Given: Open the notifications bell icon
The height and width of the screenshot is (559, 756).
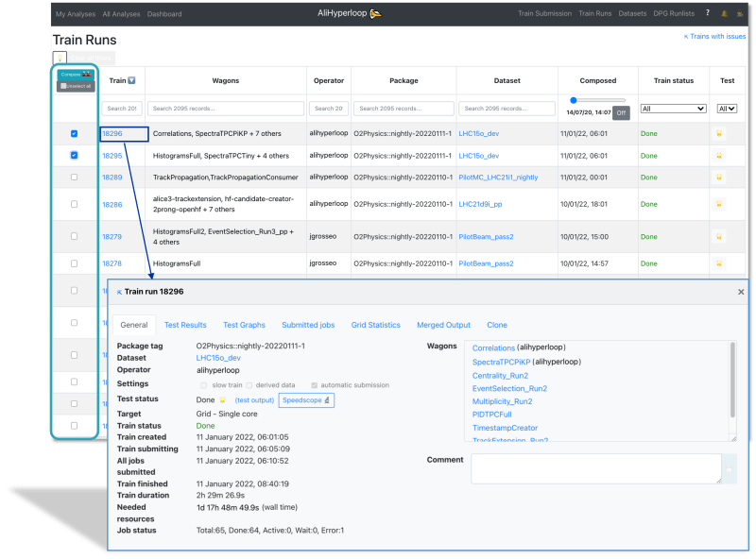Looking at the screenshot, I should 724,13.
